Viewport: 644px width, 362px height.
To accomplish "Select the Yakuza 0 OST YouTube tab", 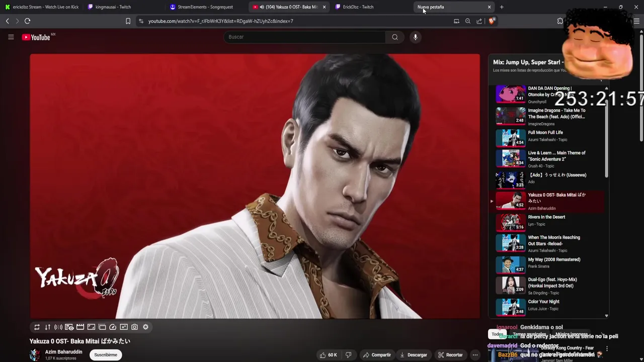I will 289,7.
